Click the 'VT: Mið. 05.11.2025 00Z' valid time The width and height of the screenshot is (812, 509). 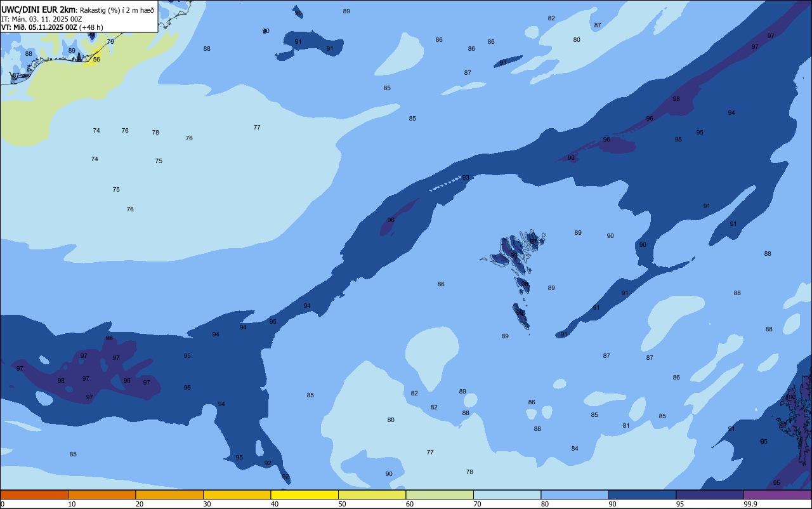(39, 27)
